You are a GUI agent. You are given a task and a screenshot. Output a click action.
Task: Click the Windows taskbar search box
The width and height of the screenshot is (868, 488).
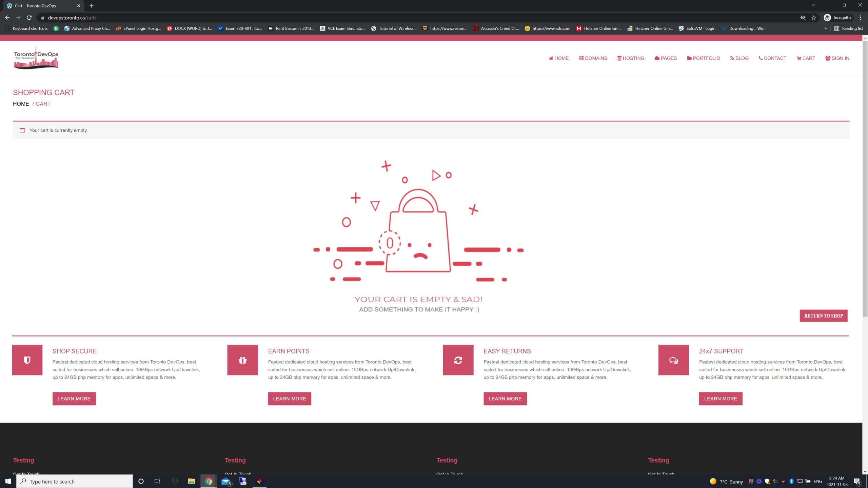coord(75,482)
